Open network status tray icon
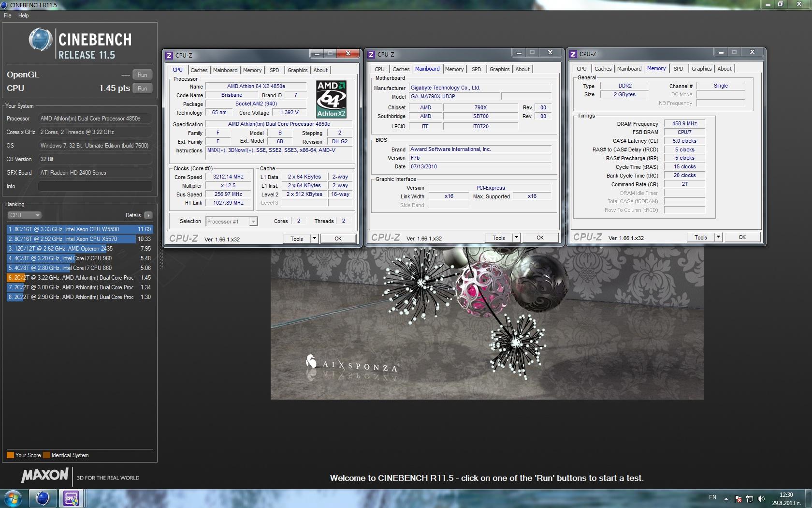The width and height of the screenshot is (812, 508). [750, 498]
